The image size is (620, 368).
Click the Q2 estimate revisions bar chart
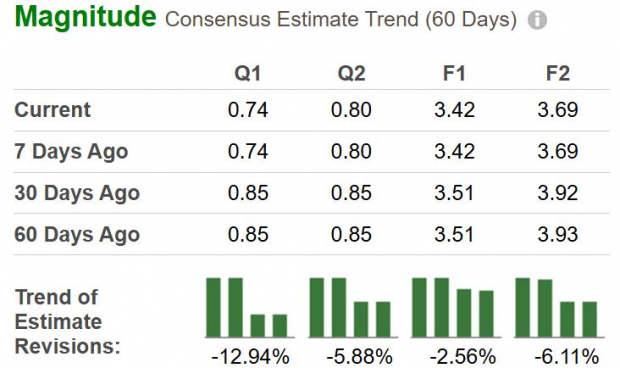[x=353, y=308]
